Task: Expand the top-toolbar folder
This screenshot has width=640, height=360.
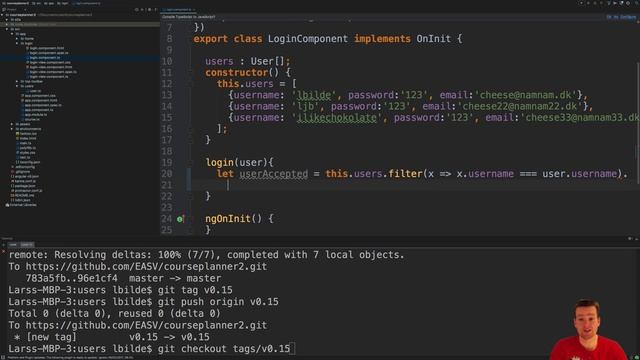Action: click(x=17, y=81)
